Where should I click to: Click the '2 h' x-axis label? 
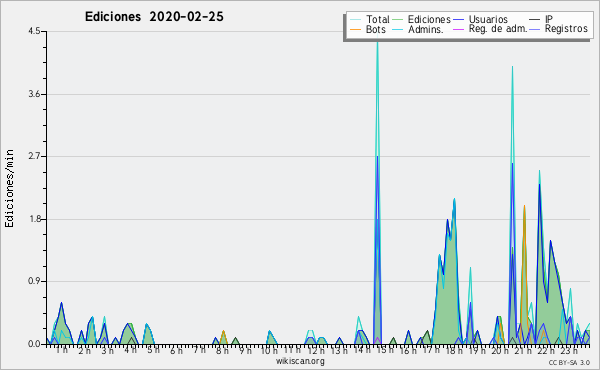coord(85,350)
